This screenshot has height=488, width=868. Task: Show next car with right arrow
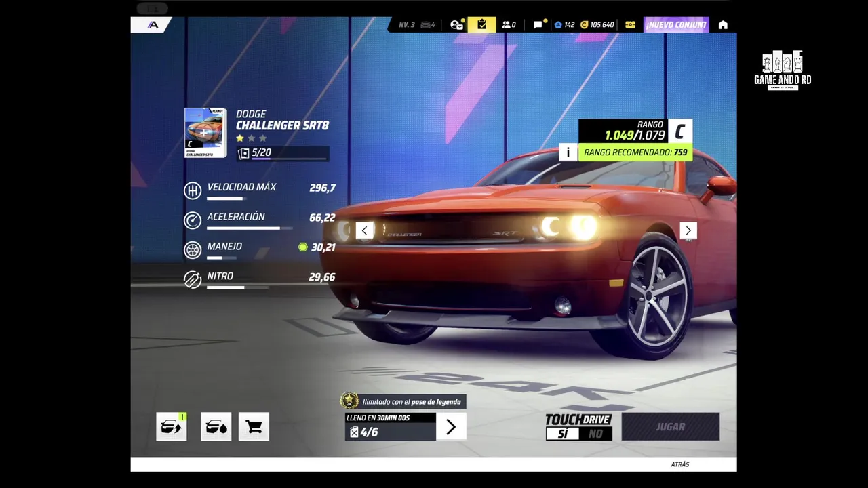(x=688, y=230)
